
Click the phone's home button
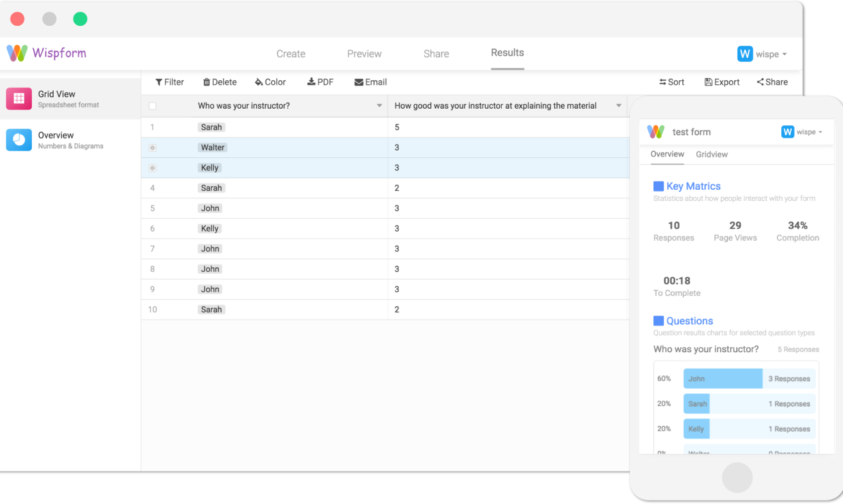click(x=737, y=477)
